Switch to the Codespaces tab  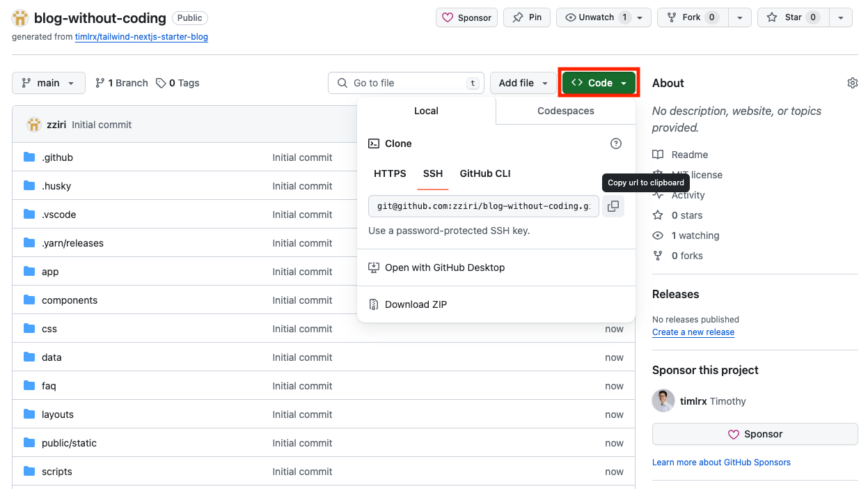(x=566, y=111)
